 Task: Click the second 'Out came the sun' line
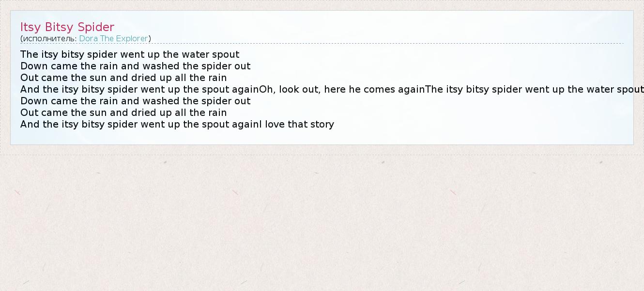click(123, 113)
